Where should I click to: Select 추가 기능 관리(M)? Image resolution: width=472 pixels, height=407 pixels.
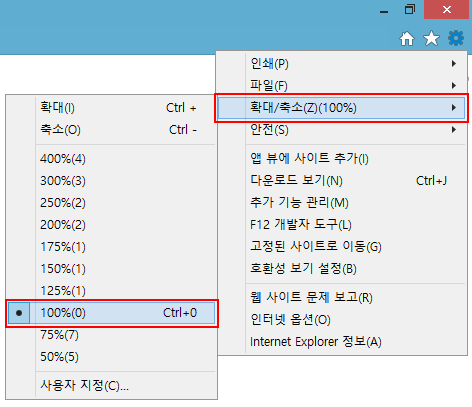point(341,203)
